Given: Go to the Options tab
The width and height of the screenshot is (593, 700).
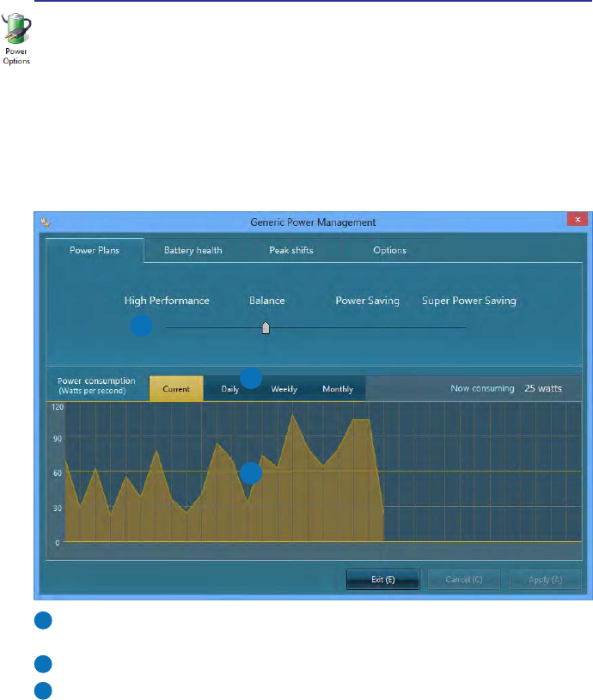Looking at the screenshot, I should [390, 250].
